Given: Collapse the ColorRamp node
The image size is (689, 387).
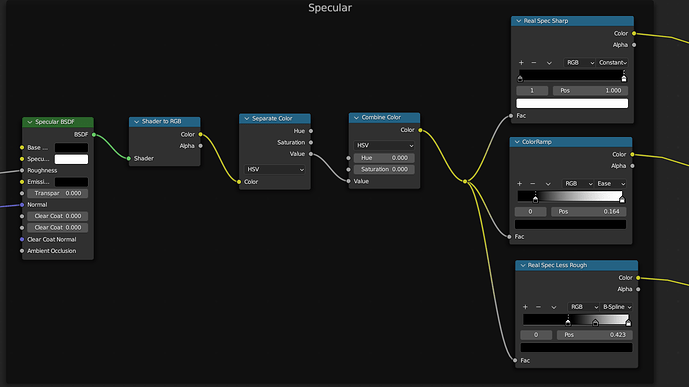Looking at the screenshot, I should [517, 142].
